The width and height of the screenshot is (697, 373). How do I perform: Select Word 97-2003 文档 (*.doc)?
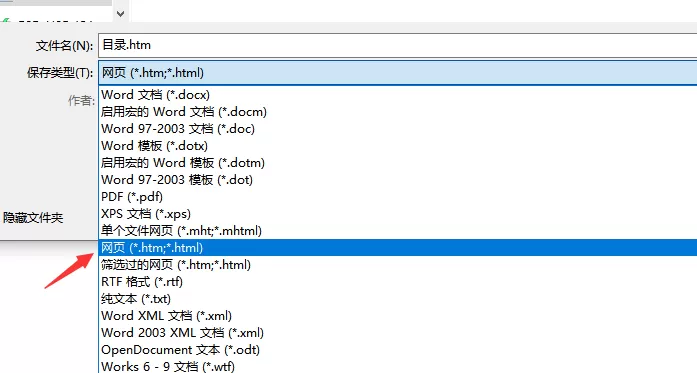click(x=397, y=128)
